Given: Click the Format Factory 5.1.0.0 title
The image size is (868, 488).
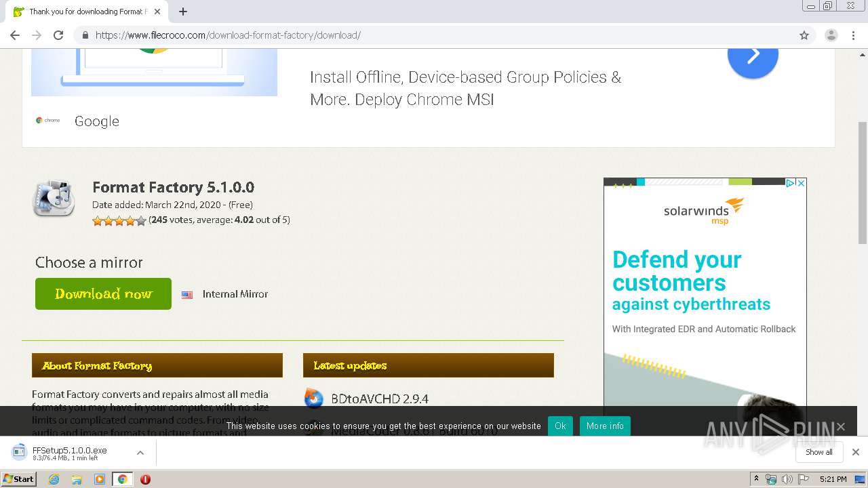Looking at the screenshot, I should [173, 187].
